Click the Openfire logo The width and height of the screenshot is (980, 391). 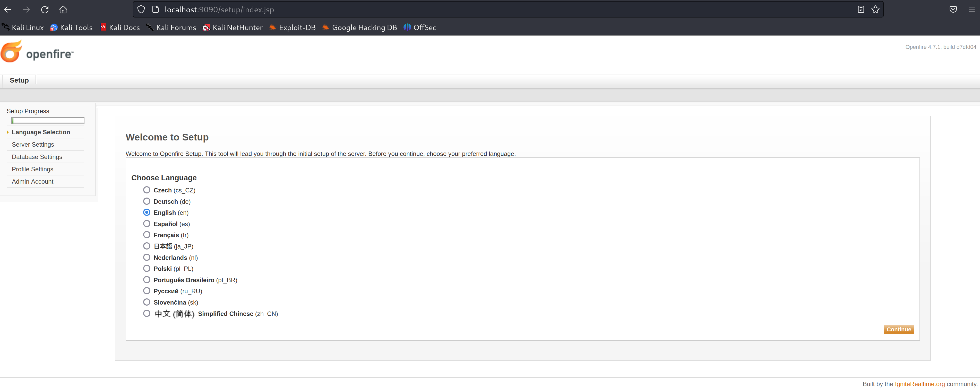pyautogui.click(x=37, y=52)
